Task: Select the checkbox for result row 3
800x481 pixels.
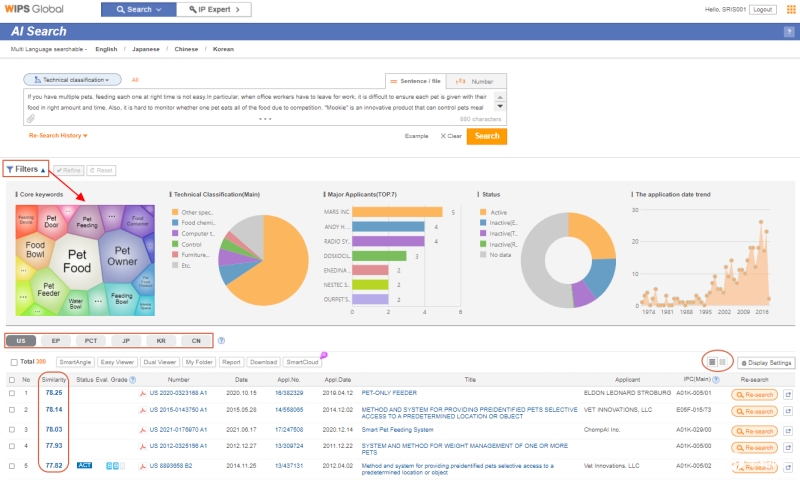Action: coord(13,429)
